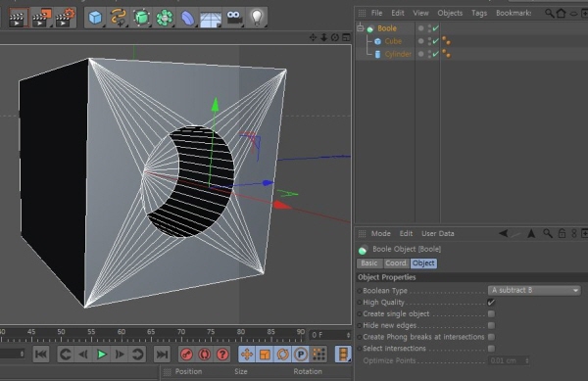This screenshot has height=381, width=588.
Task: Toggle Point Level Animation dots icon
Action: pyautogui.click(x=318, y=354)
